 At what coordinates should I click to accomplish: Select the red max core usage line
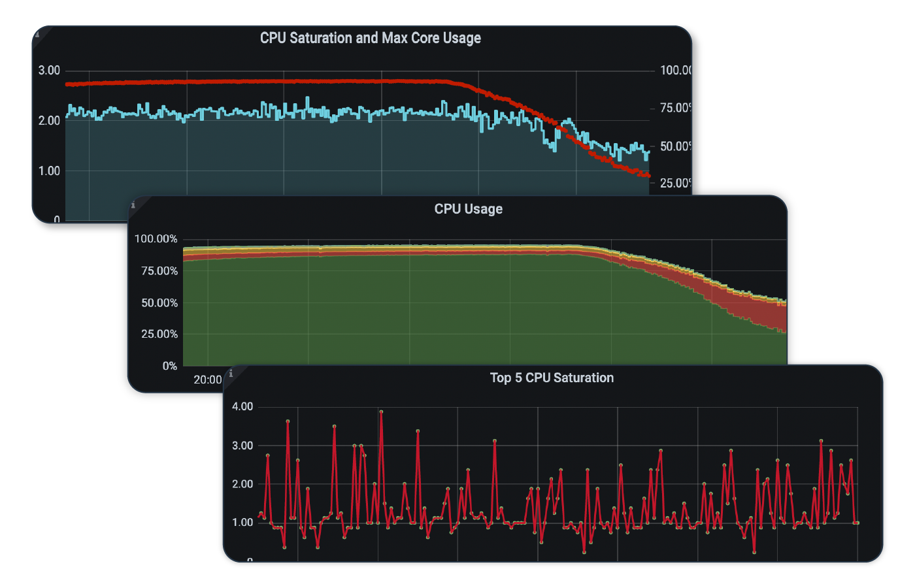click(261, 81)
